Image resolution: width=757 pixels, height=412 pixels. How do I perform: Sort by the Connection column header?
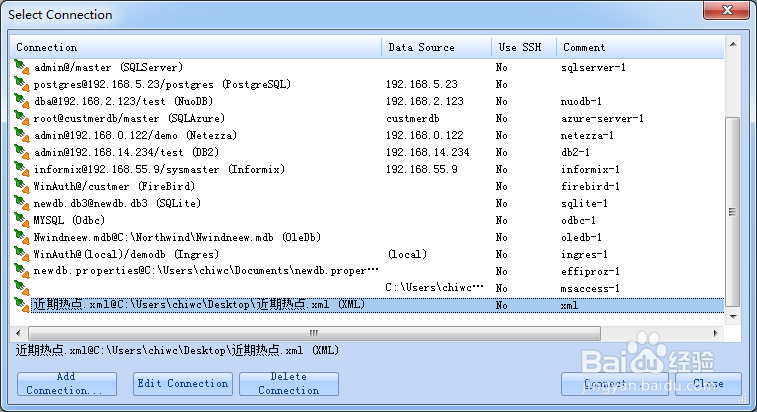point(196,47)
